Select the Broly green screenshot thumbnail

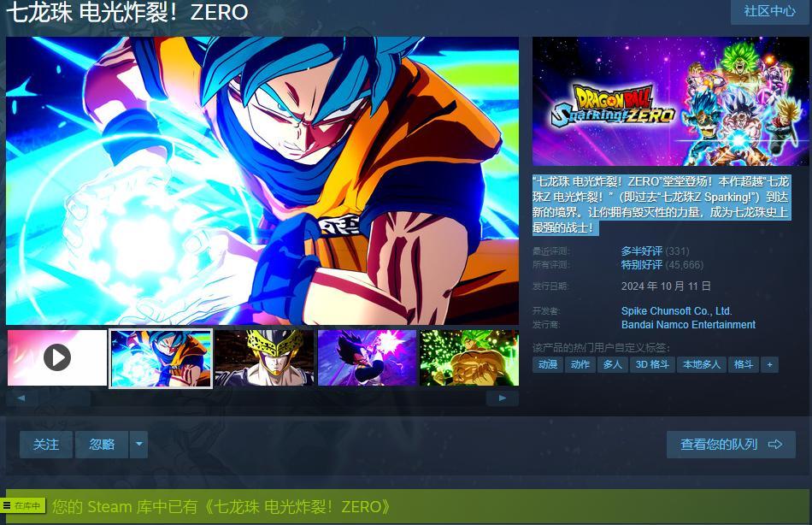tap(469, 357)
